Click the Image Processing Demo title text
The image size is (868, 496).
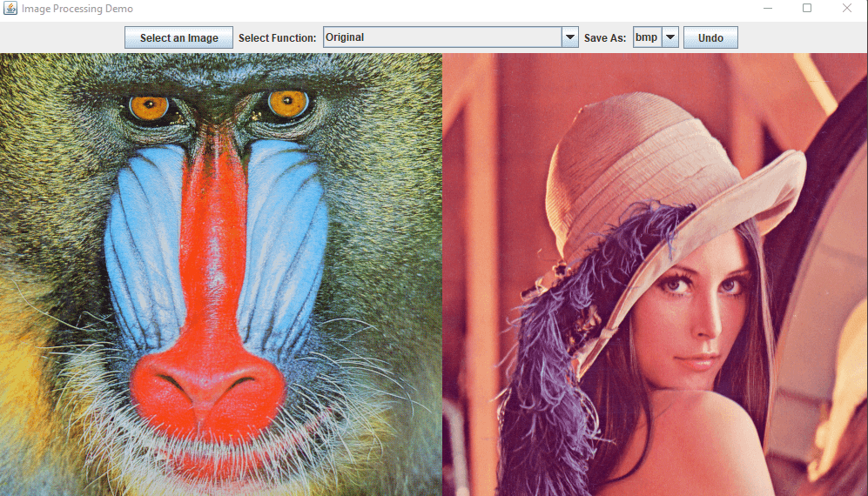pos(77,9)
